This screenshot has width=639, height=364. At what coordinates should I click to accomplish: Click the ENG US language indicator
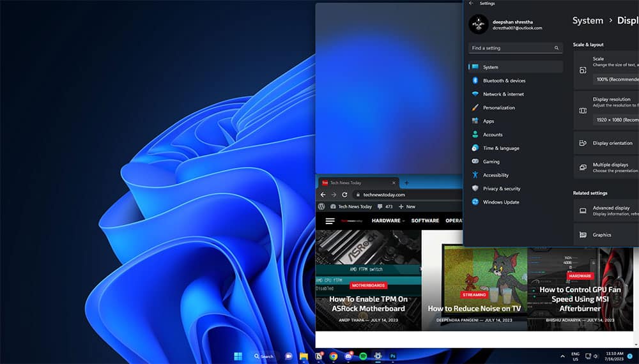point(576,357)
